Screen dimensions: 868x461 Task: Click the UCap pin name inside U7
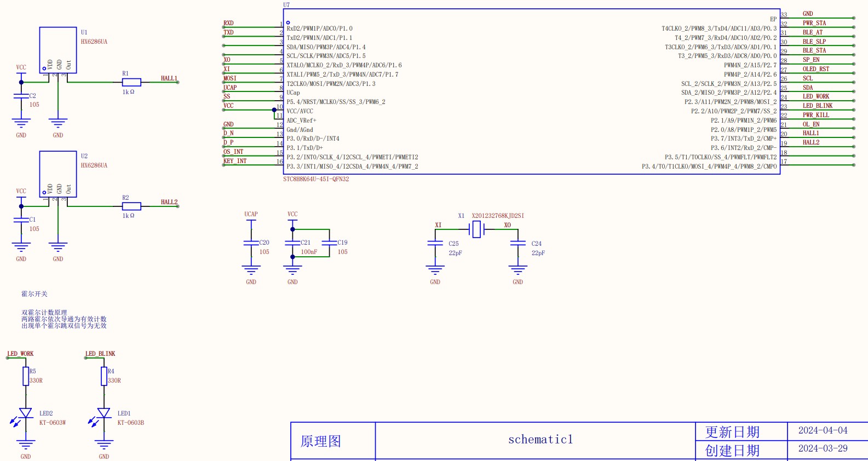click(294, 93)
